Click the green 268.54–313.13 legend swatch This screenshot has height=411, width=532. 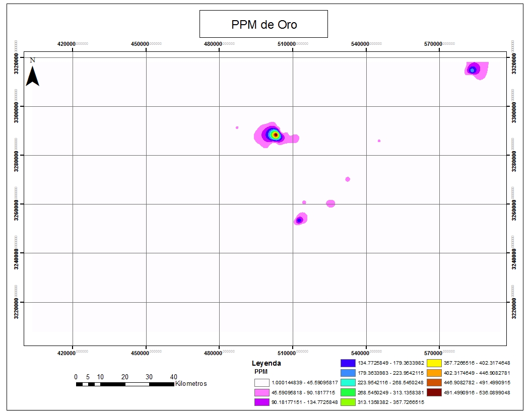pos(348,392)
